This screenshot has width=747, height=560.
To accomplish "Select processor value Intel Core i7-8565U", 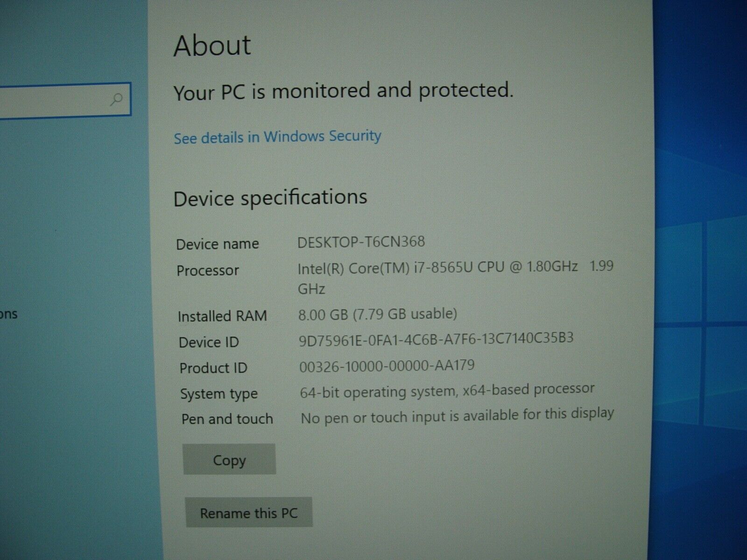I will point(455,277).
